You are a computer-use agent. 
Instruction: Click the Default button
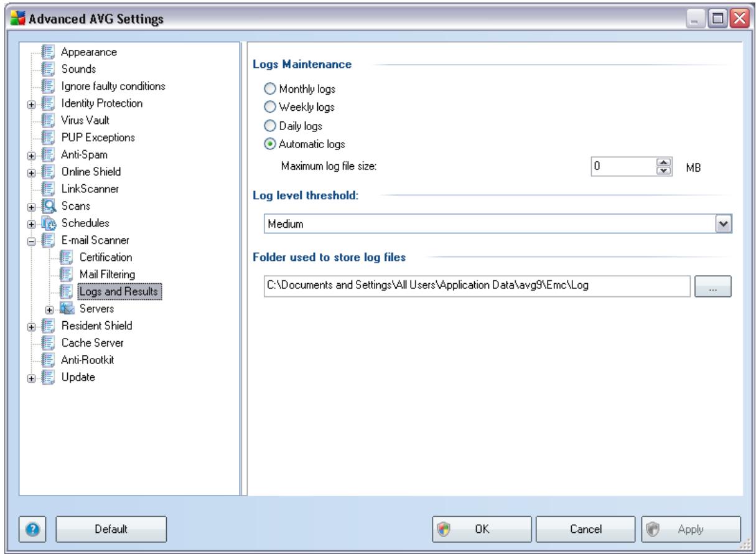tap(111, 528)
